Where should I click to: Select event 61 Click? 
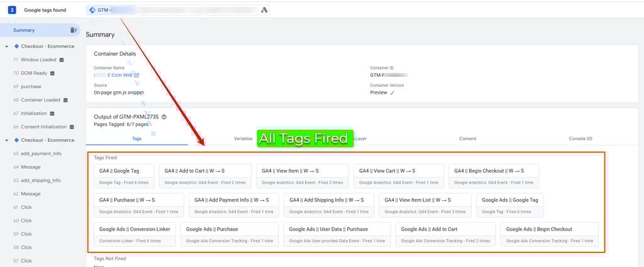23,207
